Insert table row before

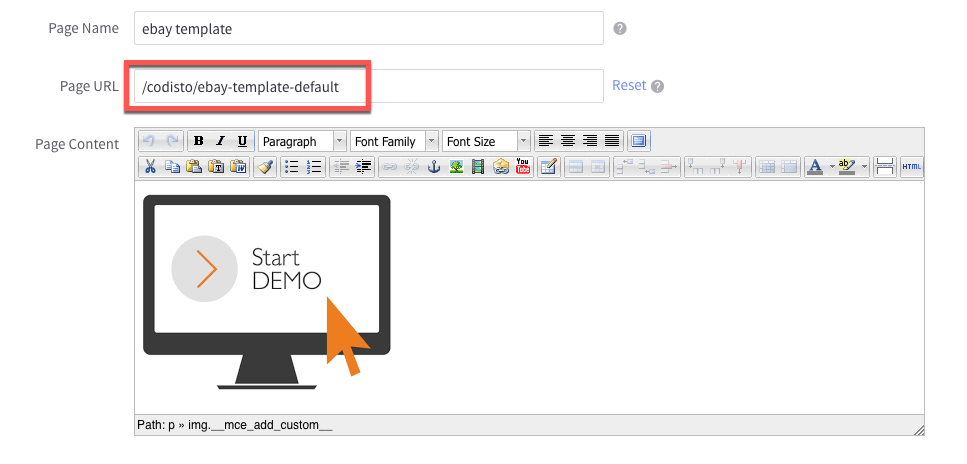(x=625, y=167)
